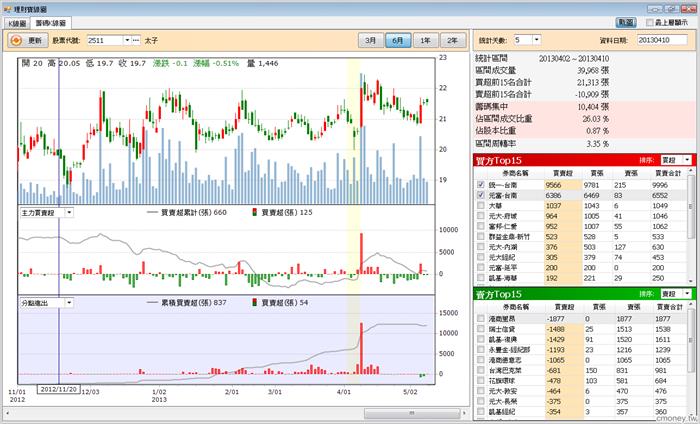Switch to the K線圖 tab
Image resolution: width=700 pixels, height=424 pixels.
click(x=17, y=23)
